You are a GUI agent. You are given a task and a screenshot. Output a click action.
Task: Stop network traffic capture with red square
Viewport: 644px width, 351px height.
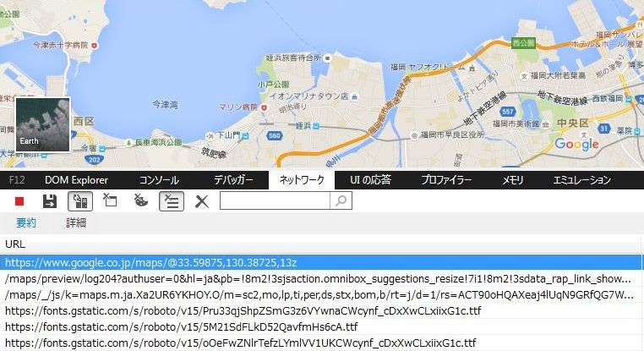click(x=19, y=201)
